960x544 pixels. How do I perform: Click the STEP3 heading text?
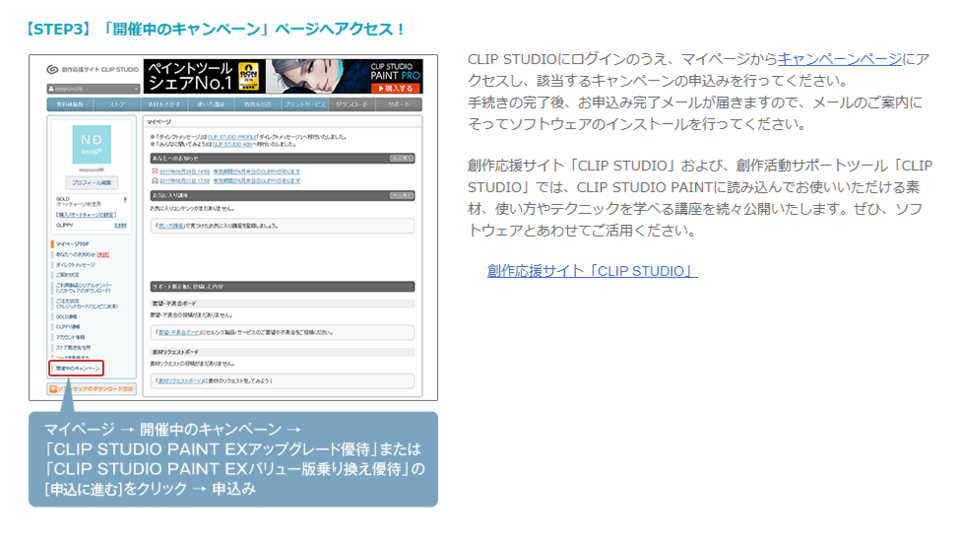pyautogui.click(x=215, y=29)
